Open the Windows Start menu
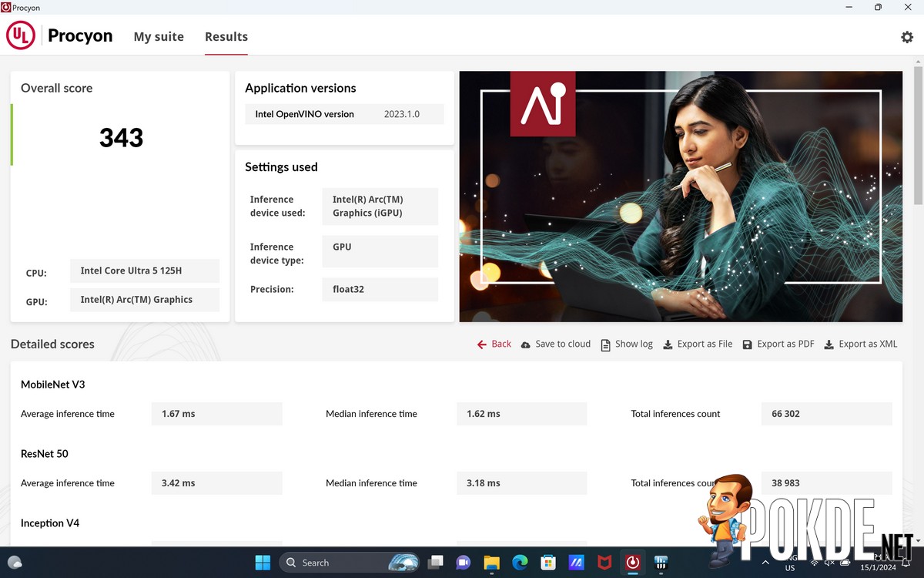 pos(263,563)
